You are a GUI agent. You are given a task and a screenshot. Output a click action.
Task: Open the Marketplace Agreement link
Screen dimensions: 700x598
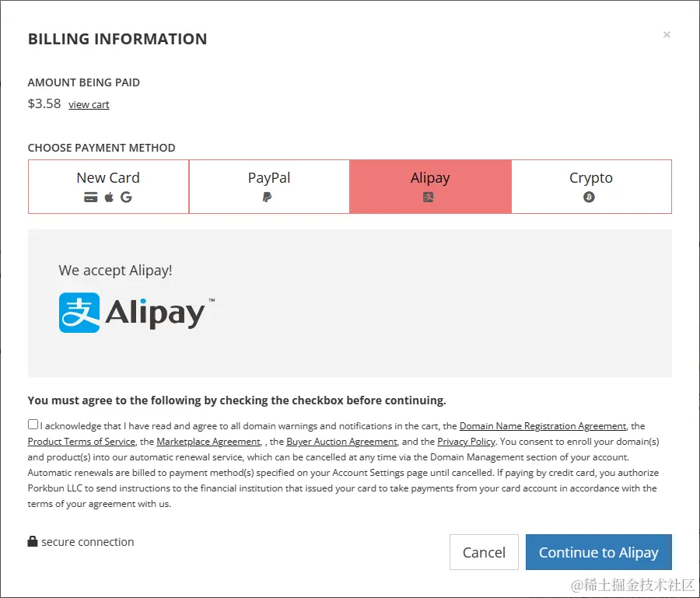point(208,442)
